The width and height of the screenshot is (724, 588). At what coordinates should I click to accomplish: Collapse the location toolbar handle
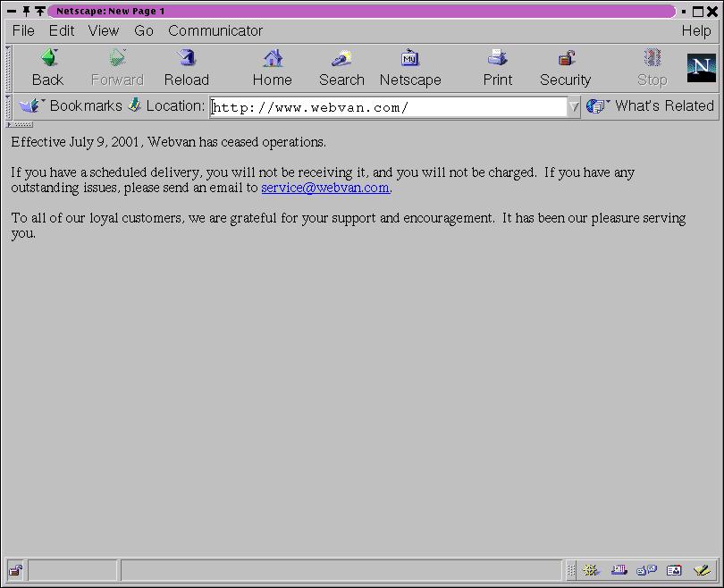pyautogui.click(x=8, y=106)
